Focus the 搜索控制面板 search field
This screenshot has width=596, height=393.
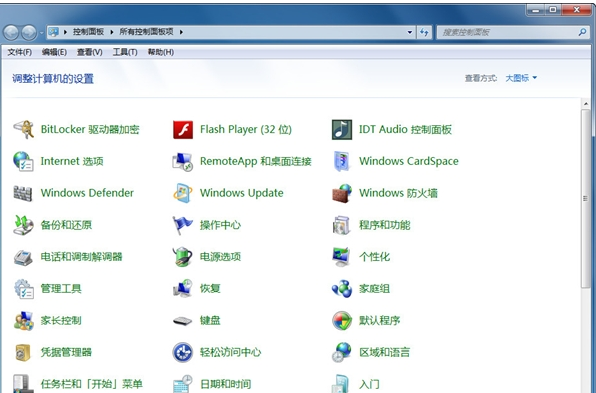512,32
